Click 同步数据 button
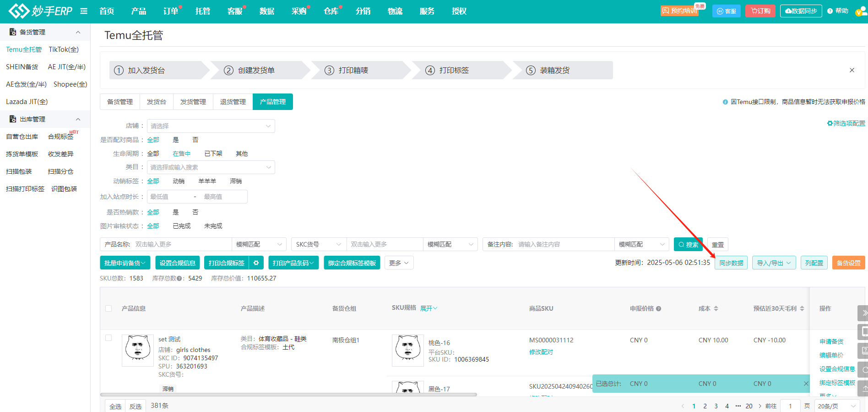This screenshot has width=868, height=412. pyautogui.click(x=731, y=263)
